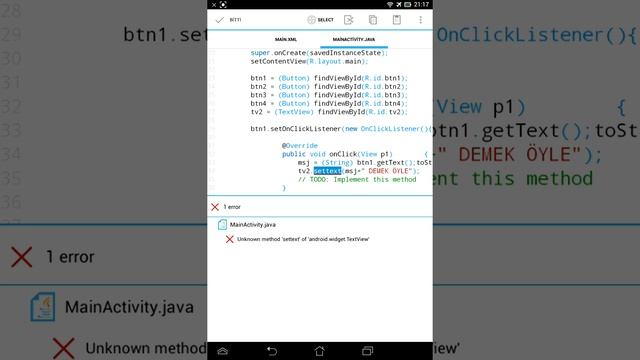Tap the airplane mode status icon
The width and height of the screenshot is (640, 360).
click(x=399, y=4)
